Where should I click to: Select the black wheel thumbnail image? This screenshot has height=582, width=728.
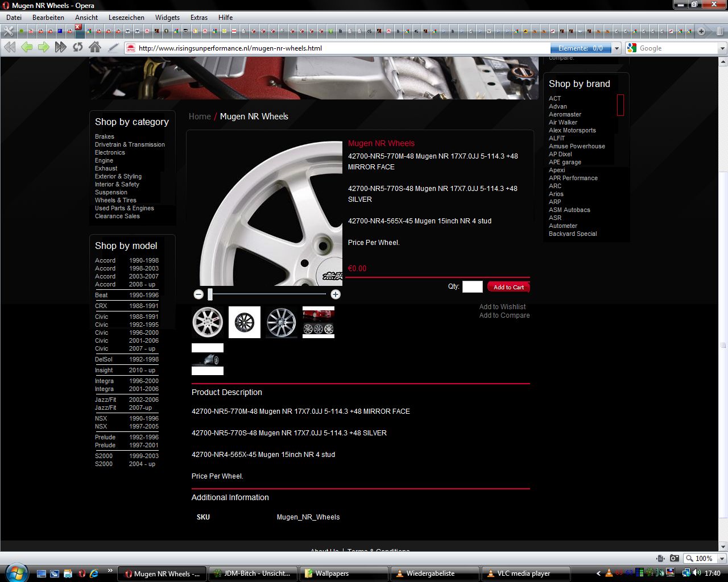[x=245, y=322]
